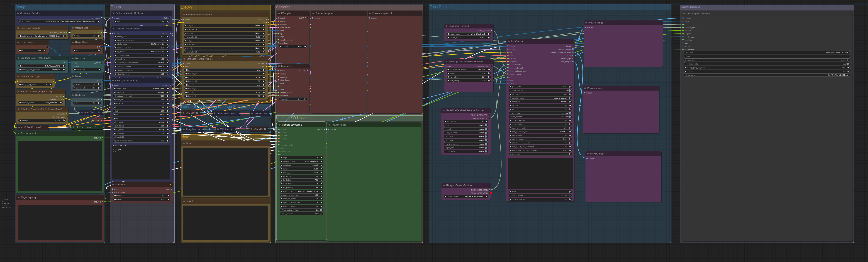Screen dimensions: 868x262
Task: Toggle force_uniform_tiles in Ultimate SD Upscale
Action: point(301,210)
